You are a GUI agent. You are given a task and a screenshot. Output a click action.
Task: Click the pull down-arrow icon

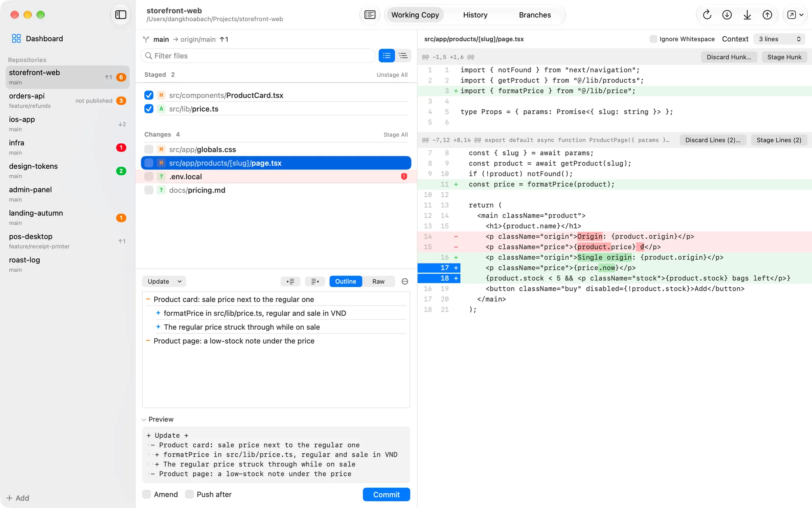tap(747, 15)
